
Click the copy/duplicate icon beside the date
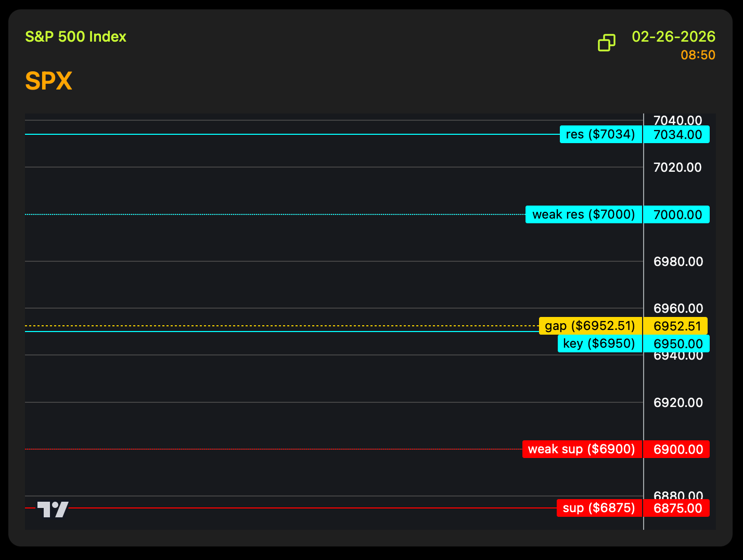pyautogui.click(x=606, y=43)
